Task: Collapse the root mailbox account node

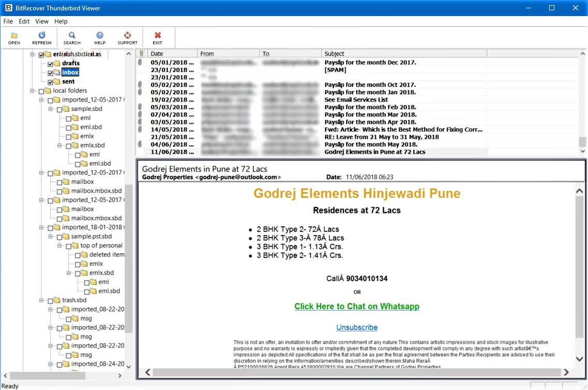Action: (x=32, y=54)
